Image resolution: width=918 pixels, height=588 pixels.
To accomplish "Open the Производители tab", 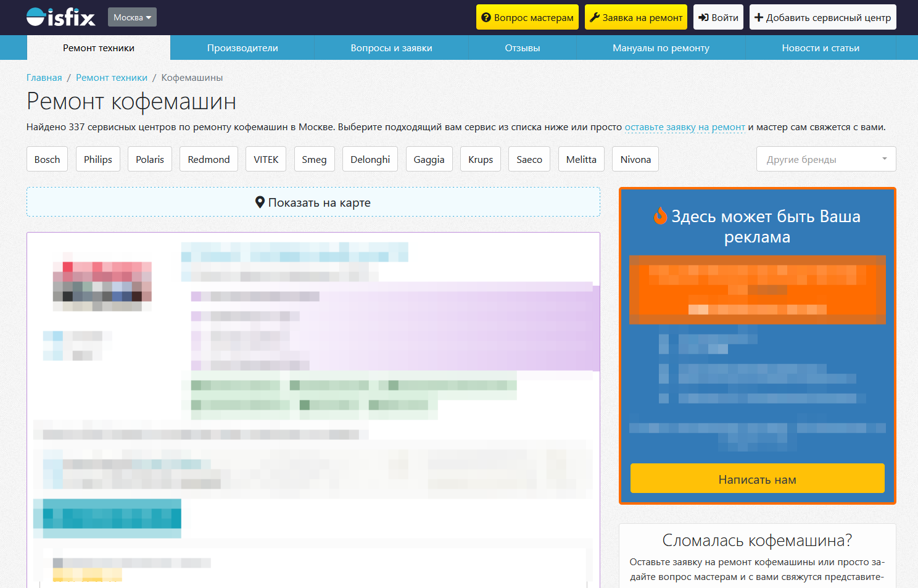I will (242, 48).
